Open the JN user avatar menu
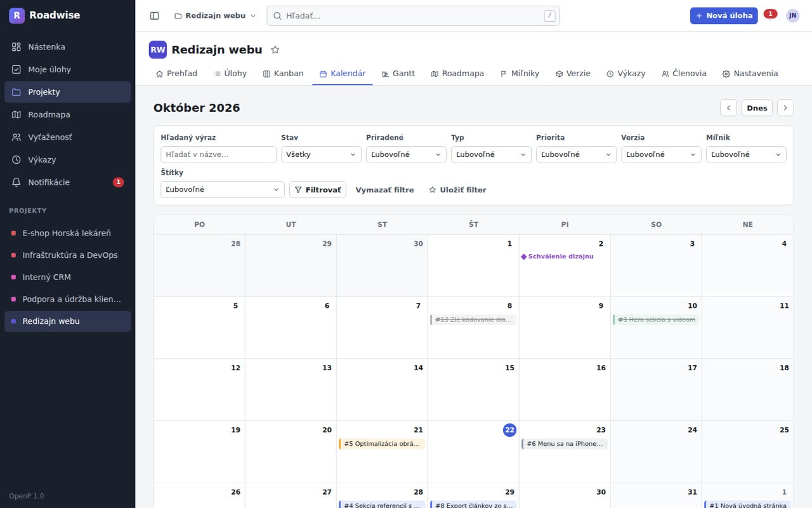The width and height of the screenshot is (812, 508). 793,16
